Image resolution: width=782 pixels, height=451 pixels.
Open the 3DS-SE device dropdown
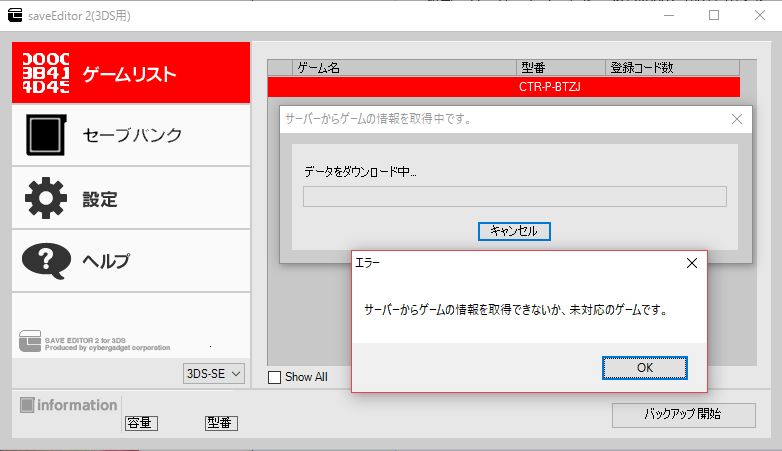point(214,373)
